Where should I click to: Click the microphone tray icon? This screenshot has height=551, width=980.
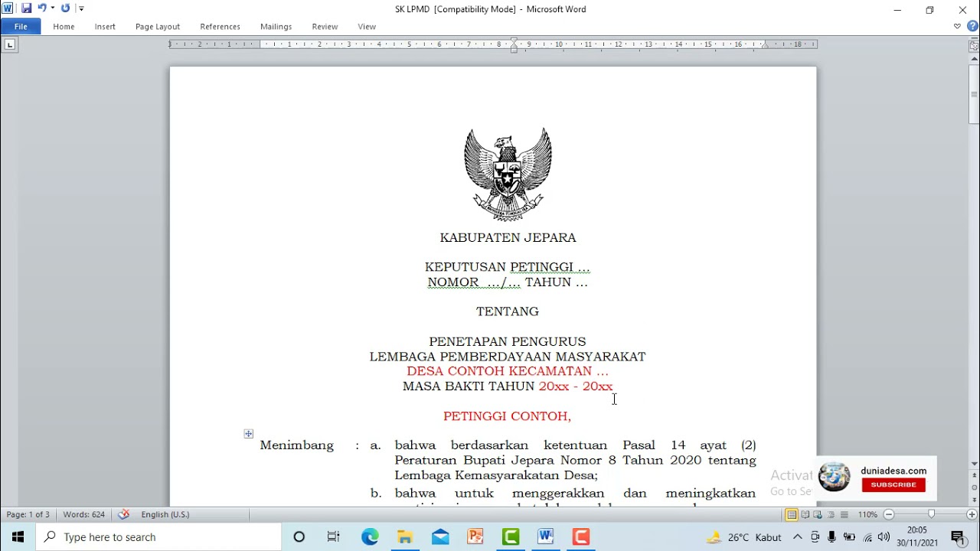click(x=832, y=537)
